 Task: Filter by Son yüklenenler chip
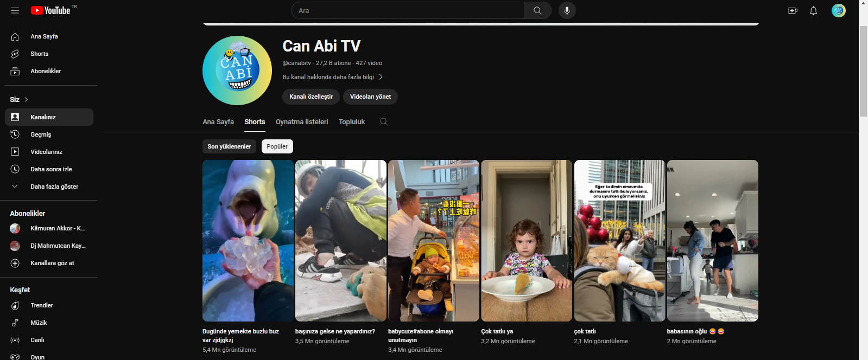pyautogui.click(x=229, y=146)
